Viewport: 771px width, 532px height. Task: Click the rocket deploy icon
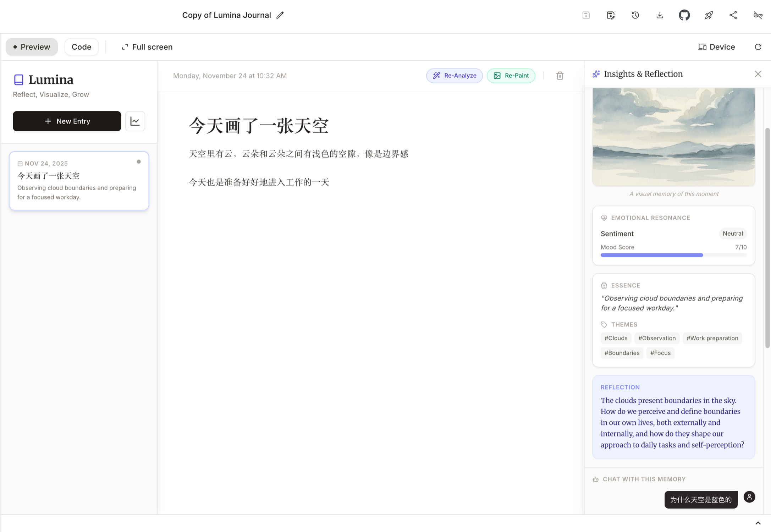(x=709, y=15)
